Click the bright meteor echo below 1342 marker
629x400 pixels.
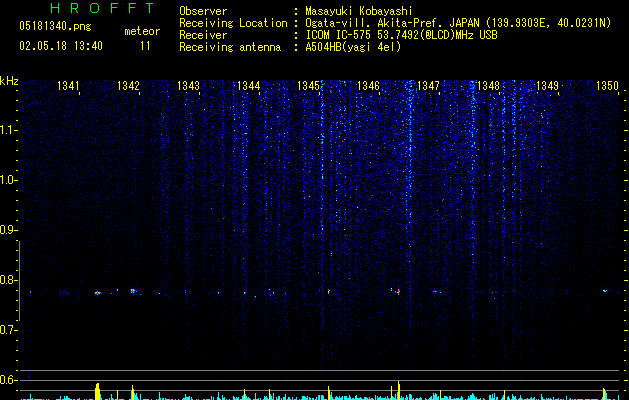[x=133, y=291]
